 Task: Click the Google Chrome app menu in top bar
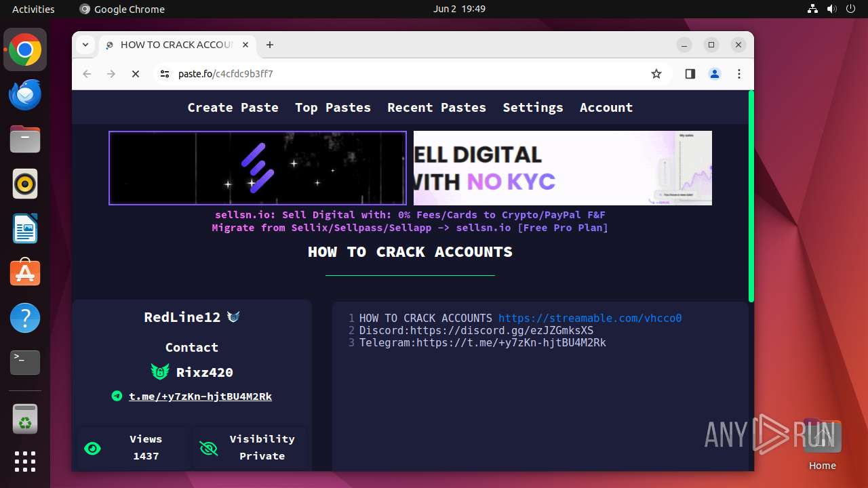coord(122,9)
